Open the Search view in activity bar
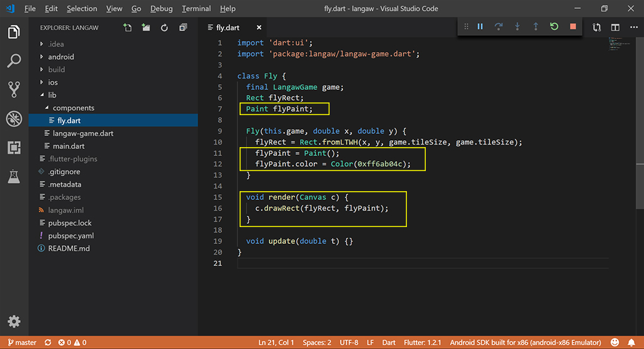The height and width of the screenshot is (349, 644). (14, 61)
